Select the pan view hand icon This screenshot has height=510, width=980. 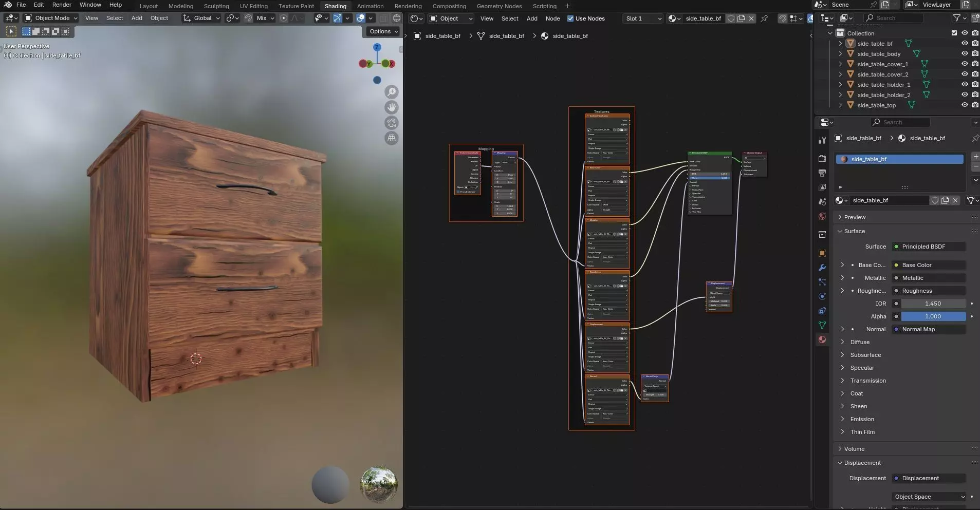[392, 107]
